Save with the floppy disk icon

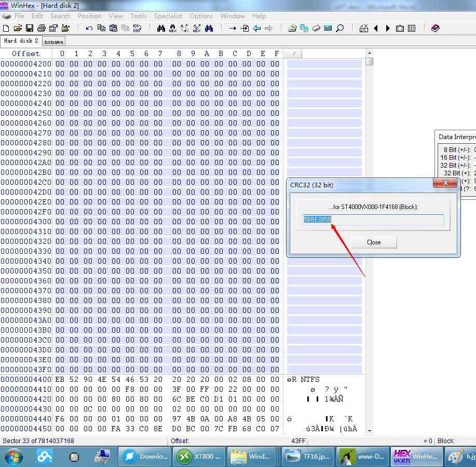click(30, 28)
